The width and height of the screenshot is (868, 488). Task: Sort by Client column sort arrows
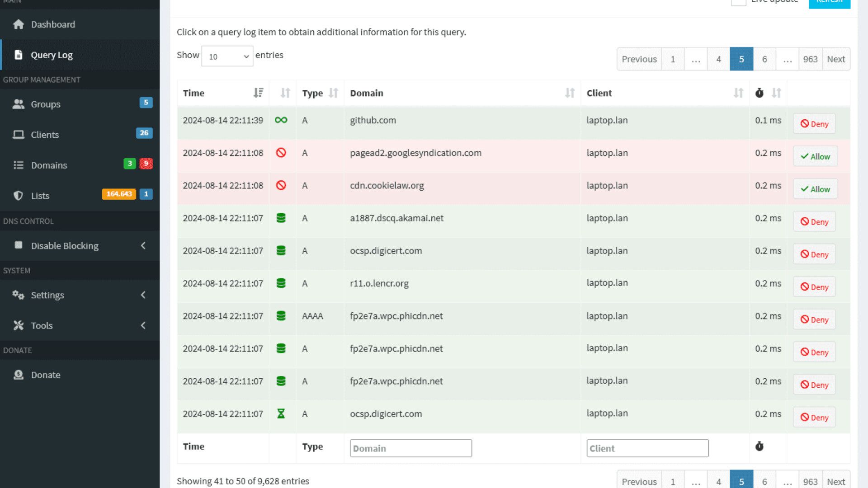(739, 93)
